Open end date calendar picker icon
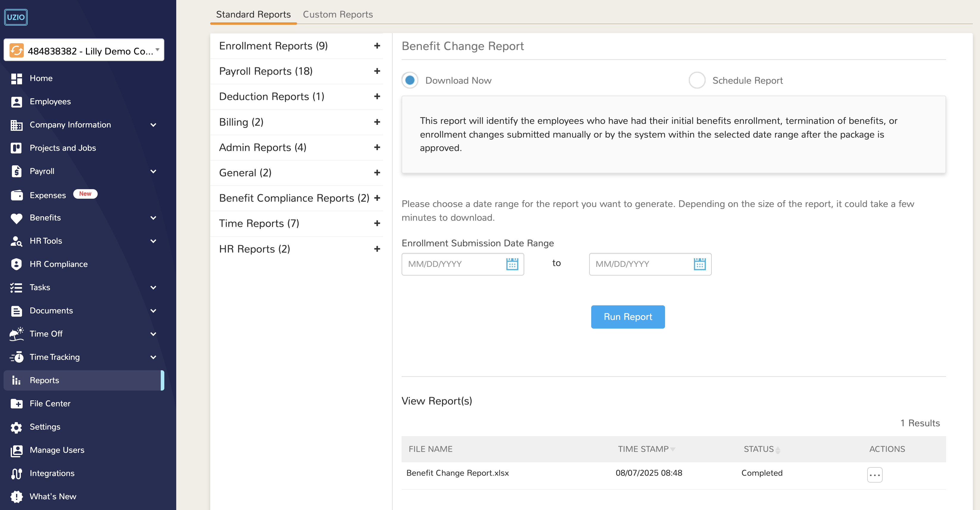This screenshot has height=510, width=980. [x=699, y=264]
